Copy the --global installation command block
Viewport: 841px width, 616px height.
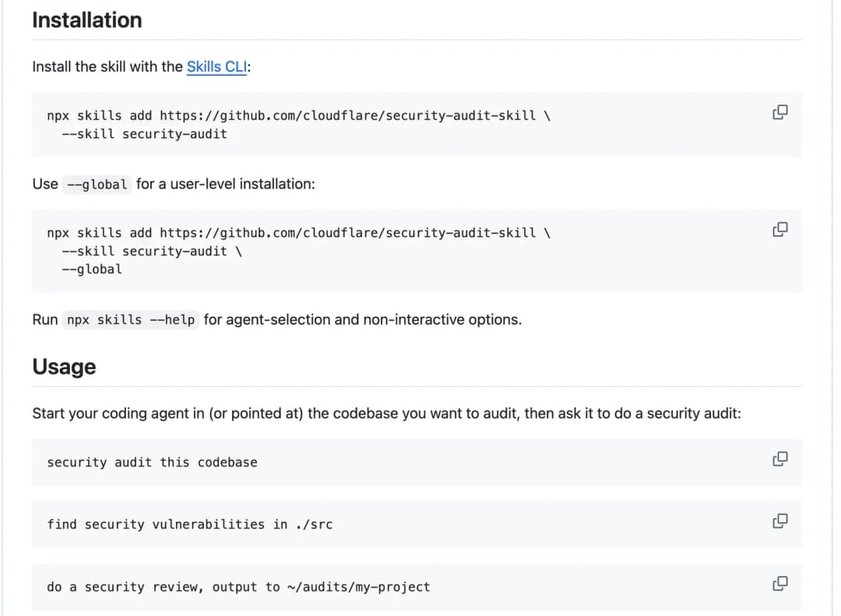tap(779, 230)
